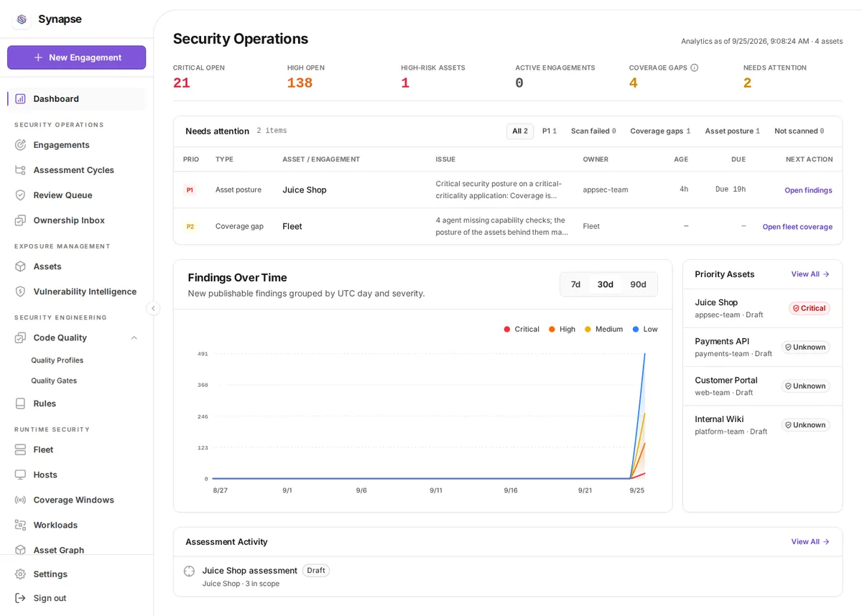Open Quality Gates page
Screen dimensions: 862x616
click(54, 381)
